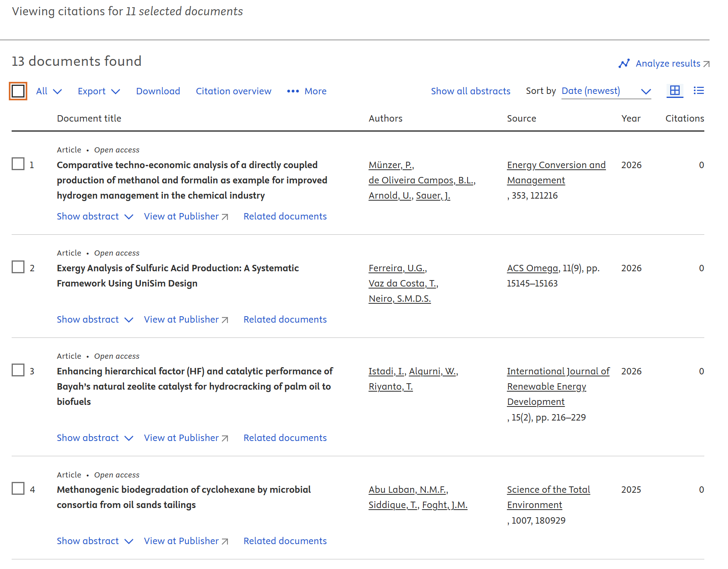Click the Analyze results chart icon
The width and height of the screenshot is (728, 569).
click(x=624, y=63)
